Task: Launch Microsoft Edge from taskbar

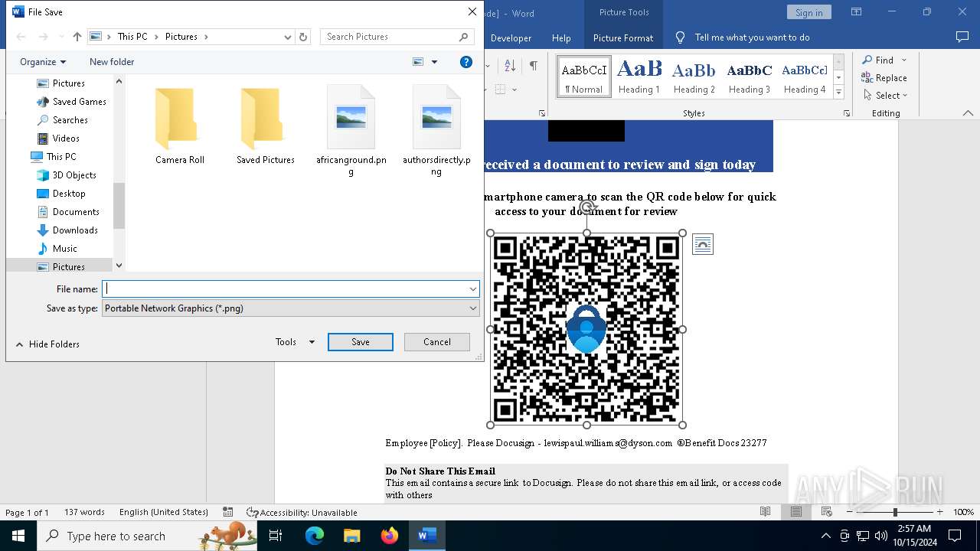Action: (x=315, y=536)
